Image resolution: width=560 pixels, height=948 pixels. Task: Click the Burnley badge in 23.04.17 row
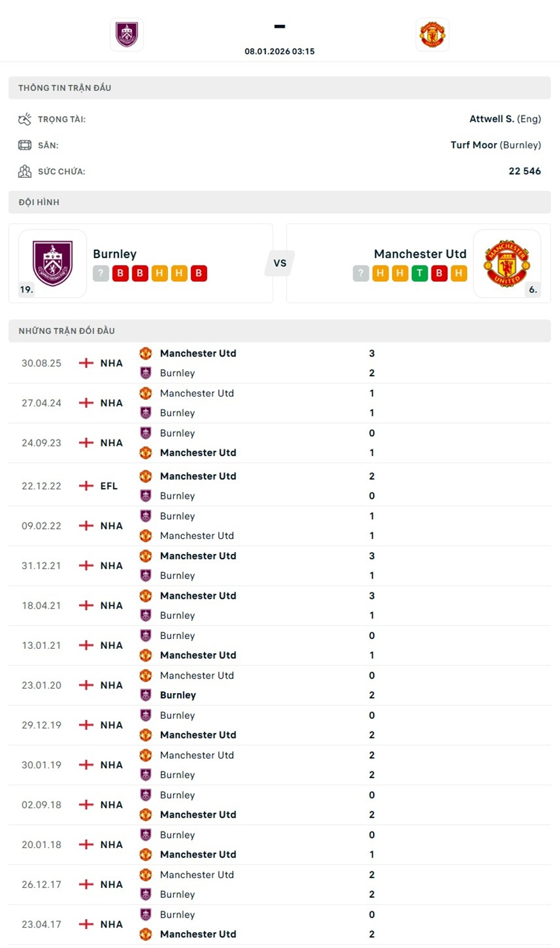click(146, 914)
